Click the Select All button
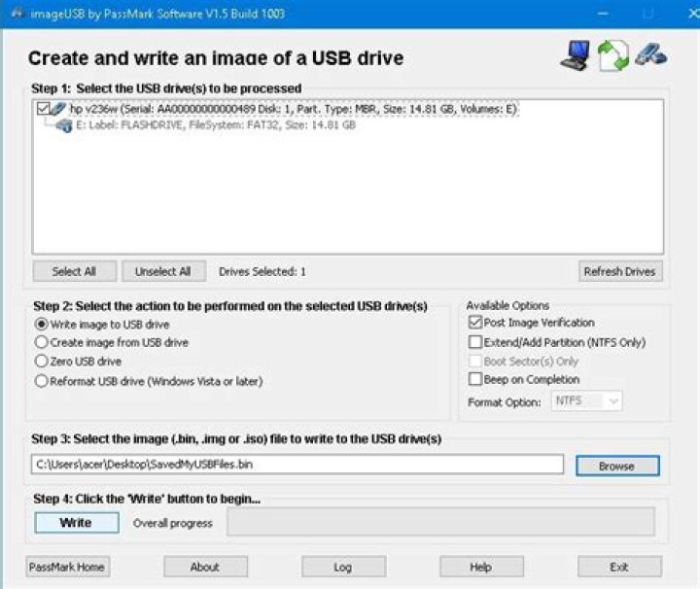700x589 pixels. (74, 271)
